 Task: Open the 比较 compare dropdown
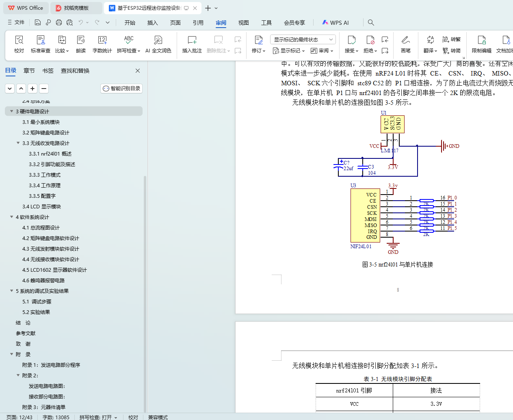tap(62, 51)
